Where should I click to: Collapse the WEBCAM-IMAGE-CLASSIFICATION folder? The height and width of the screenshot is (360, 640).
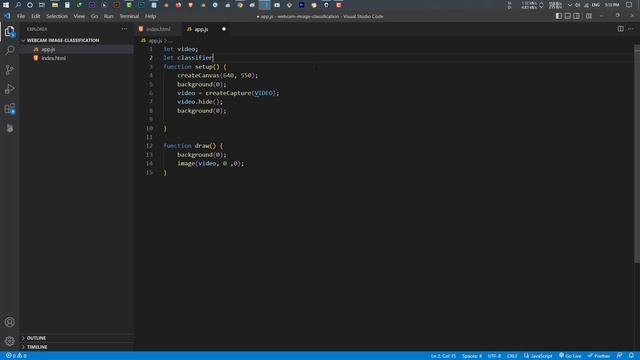pos(63,40)
